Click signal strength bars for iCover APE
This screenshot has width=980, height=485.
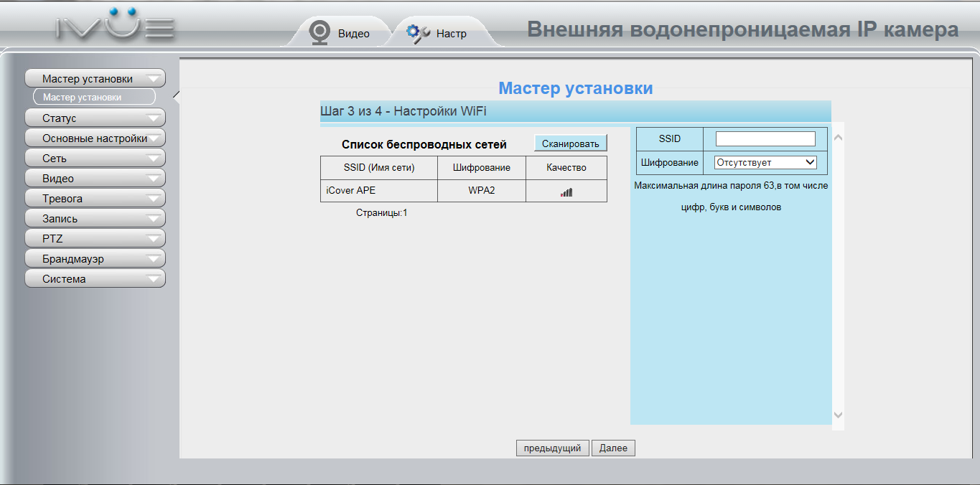click(566, 192)
